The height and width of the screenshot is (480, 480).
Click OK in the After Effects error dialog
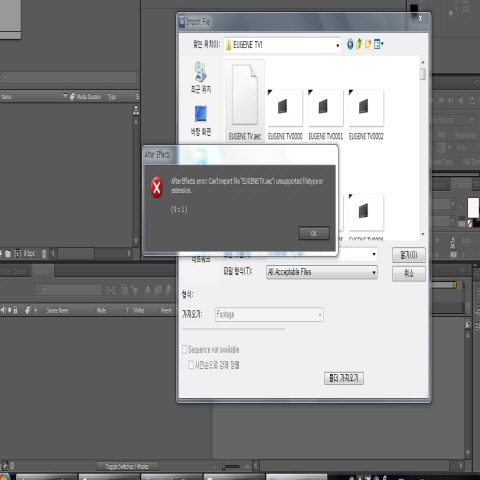pyautogui.click(x=314, y=233)
